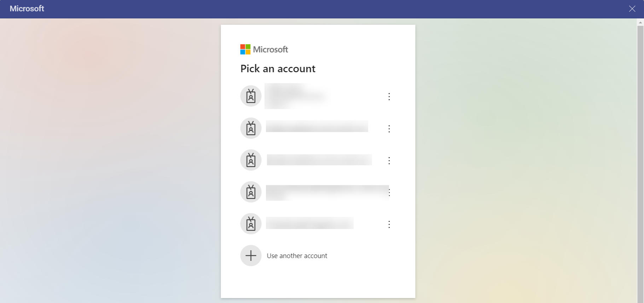The width and height of the screenshot is (644, 303).
Task: Select the fifth account badge icon
Action: point(251,224)
